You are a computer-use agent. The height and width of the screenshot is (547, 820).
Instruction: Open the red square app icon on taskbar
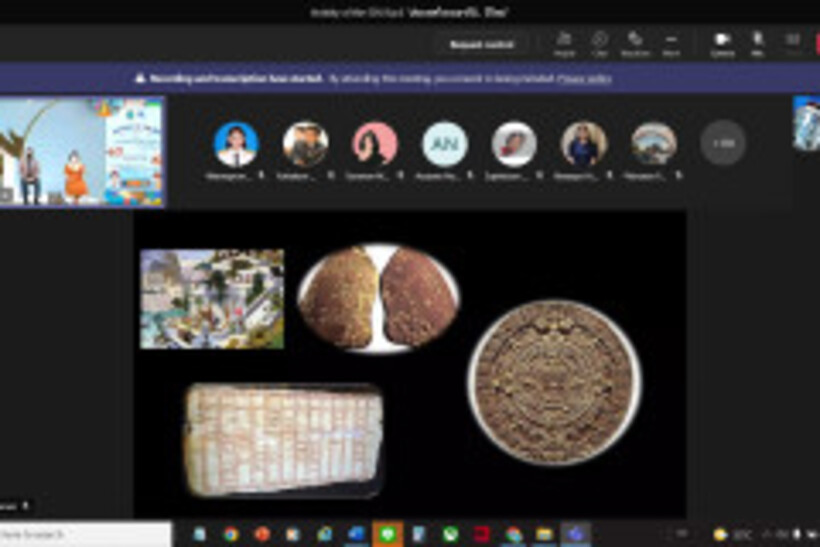482,534
